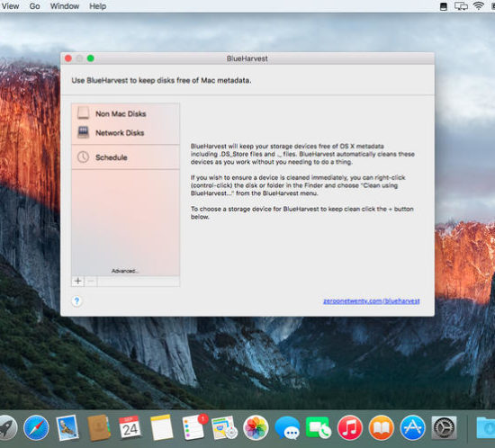Open Reminders with badge in Dock
This screenshot has height=448, width=495.
(194, 427)
